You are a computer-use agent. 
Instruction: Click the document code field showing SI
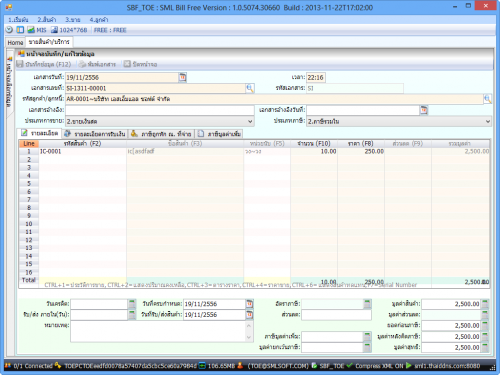355,88
